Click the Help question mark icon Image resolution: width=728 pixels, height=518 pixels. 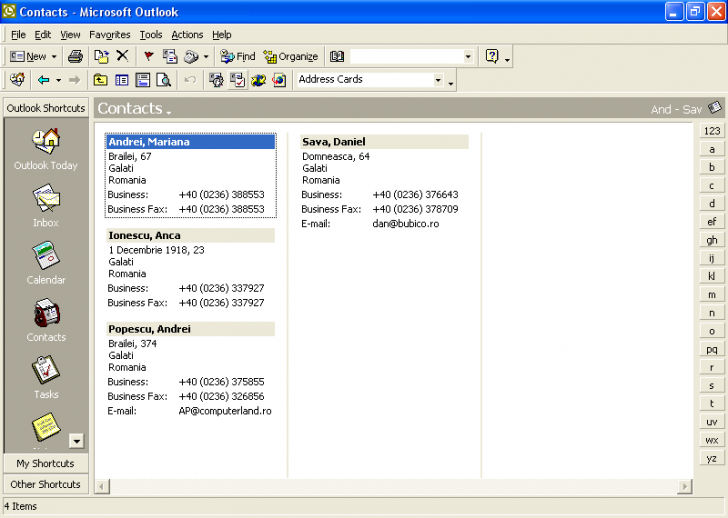(x=492, y=57)
